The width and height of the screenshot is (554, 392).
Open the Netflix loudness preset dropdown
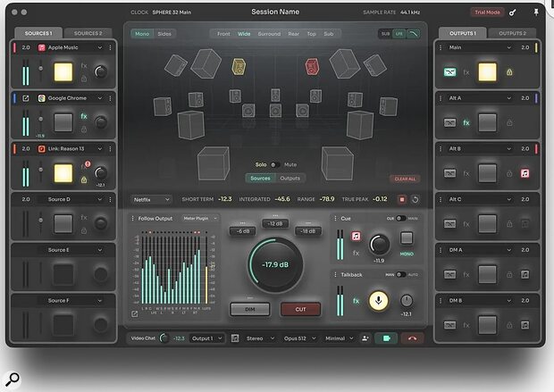pyautogui.click(x=151, y=199)
